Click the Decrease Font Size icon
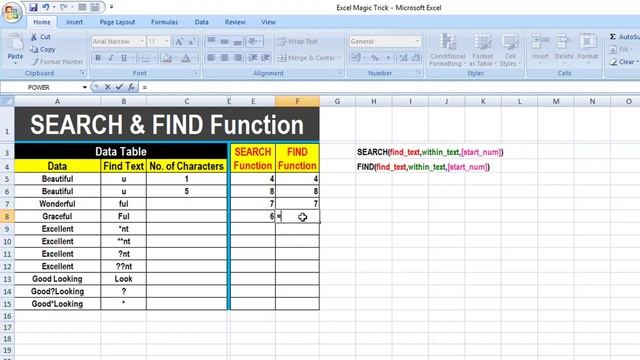640x360 pixels. pyautogui.click(x=191, y=42)
